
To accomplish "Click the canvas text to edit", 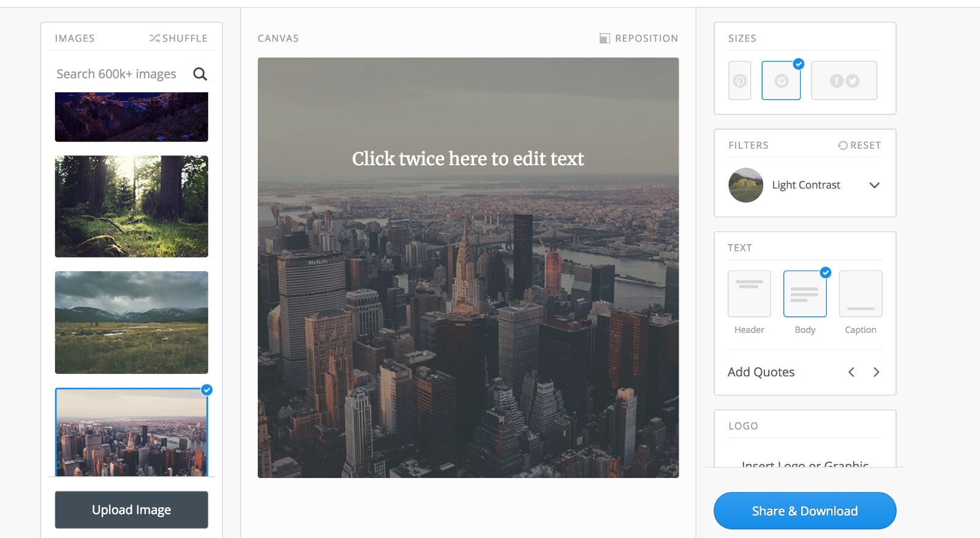I will 468,159.
